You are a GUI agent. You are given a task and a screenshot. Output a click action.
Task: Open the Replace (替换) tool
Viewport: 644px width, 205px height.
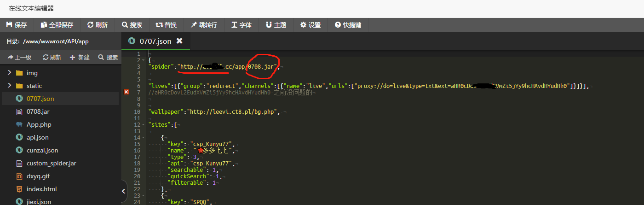point(166,25)
